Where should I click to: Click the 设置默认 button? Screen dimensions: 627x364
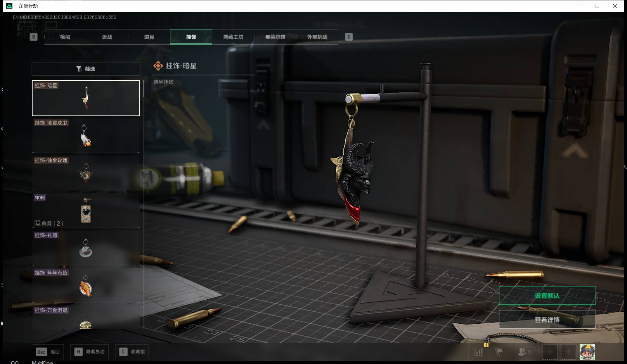pos(547,295)
